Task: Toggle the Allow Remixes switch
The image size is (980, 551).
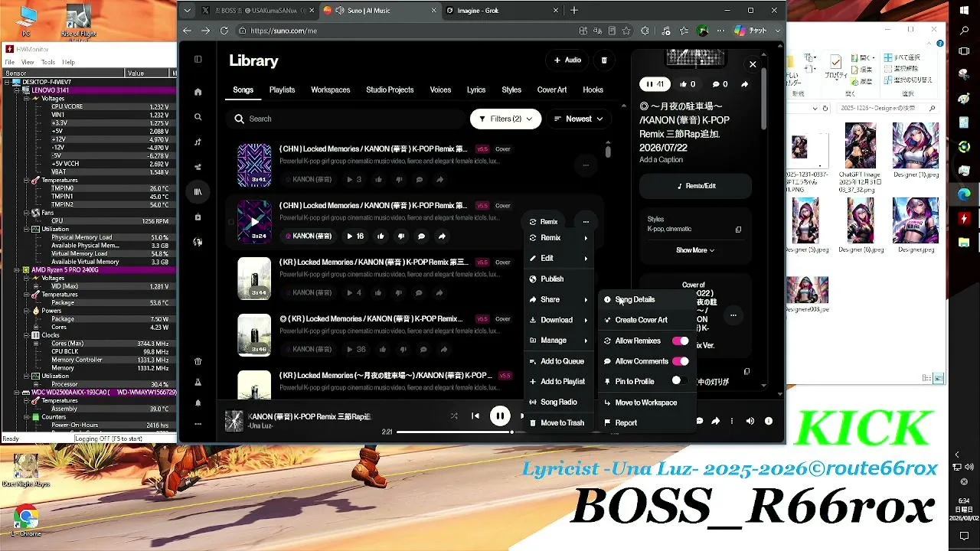Action: click(680, 341)
